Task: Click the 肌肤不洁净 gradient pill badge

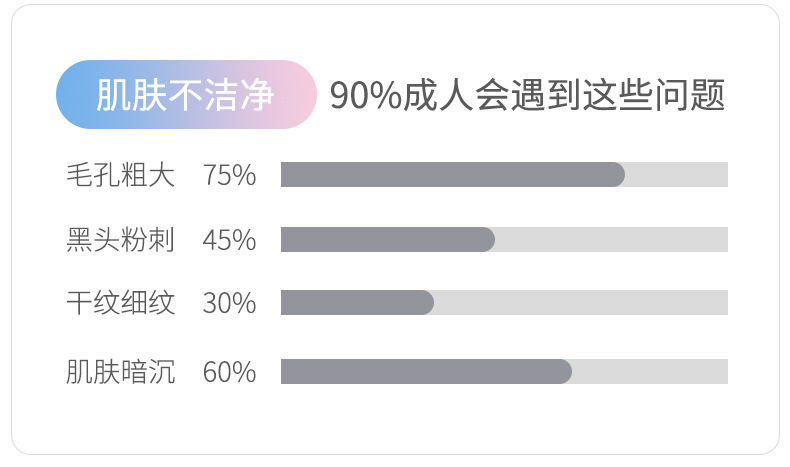Action: click(185, 95)
